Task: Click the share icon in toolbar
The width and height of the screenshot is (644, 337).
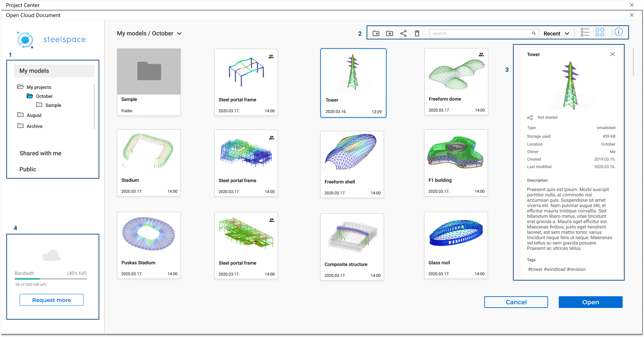Action: point(403,33)
